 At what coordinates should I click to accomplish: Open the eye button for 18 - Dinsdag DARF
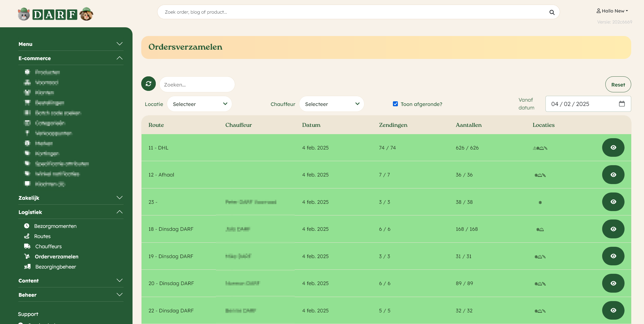pyautogui.click(x=613, y=229)
